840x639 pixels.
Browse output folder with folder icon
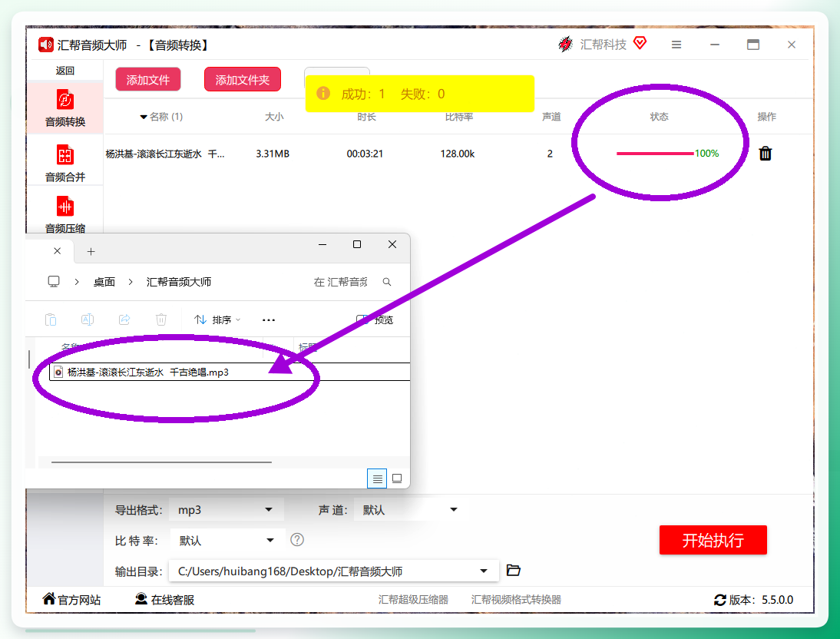(513, 570)
